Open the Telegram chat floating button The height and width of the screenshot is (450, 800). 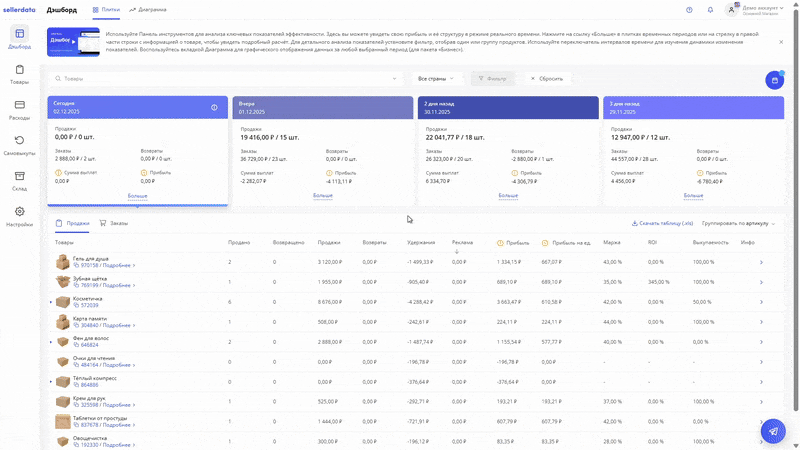[772, 429]
